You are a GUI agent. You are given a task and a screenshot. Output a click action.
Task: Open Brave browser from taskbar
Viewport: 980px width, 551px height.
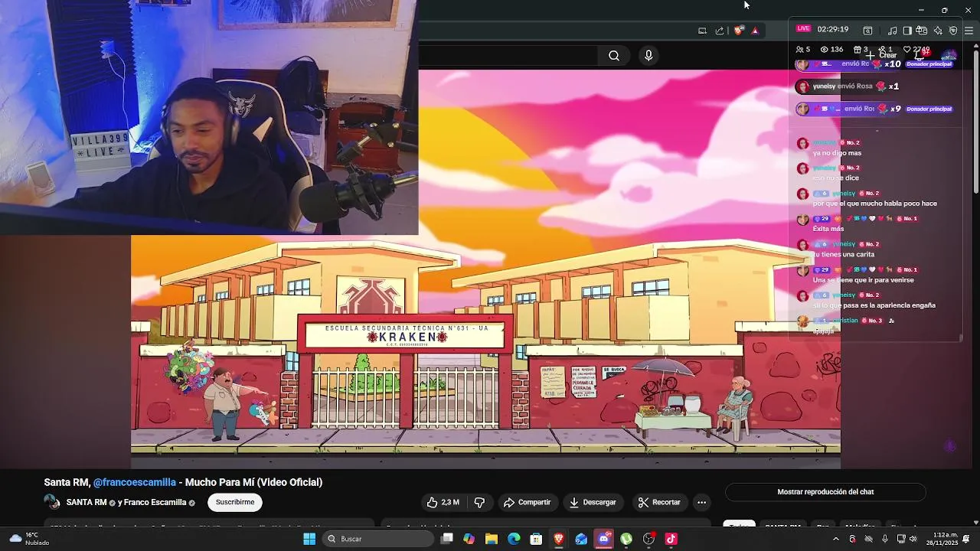[559, 539]
